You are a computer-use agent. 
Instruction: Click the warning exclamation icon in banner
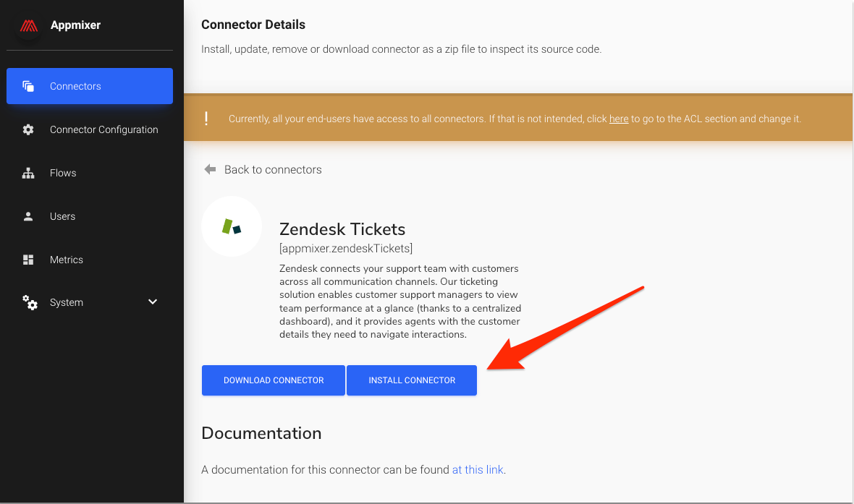[x=206, y=119]
